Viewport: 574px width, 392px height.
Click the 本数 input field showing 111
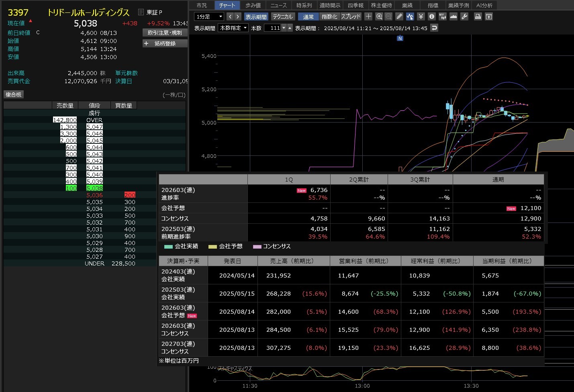(272, 28)
